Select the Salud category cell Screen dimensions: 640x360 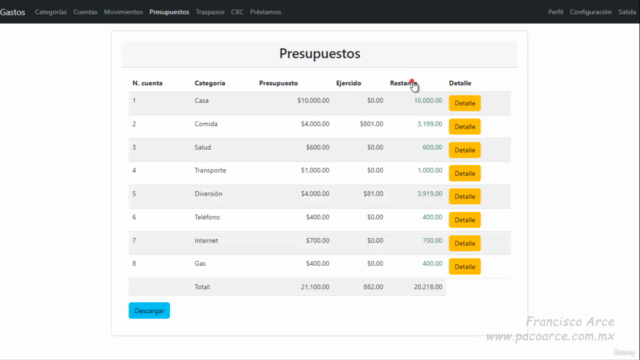[x=202, y=147]
